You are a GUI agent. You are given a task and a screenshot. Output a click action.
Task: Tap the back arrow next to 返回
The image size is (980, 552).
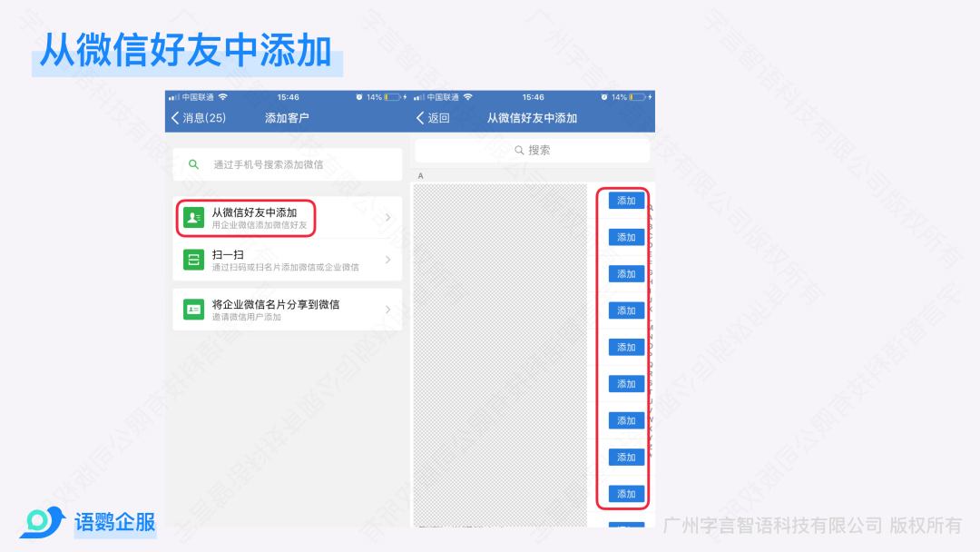(420, 118)
